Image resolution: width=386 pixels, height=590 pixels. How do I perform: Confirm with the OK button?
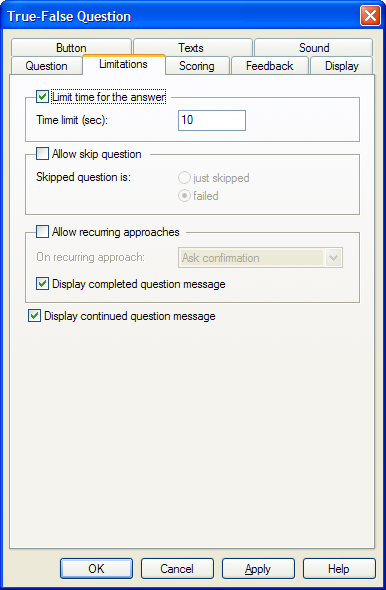(x=96, y=569)
